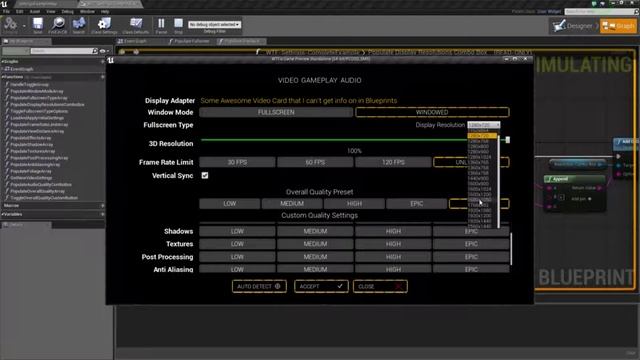Set frame rate limit to 120 FPS
Image resolution: width=640 pixels, height=360 pixels.
(393, 162)
